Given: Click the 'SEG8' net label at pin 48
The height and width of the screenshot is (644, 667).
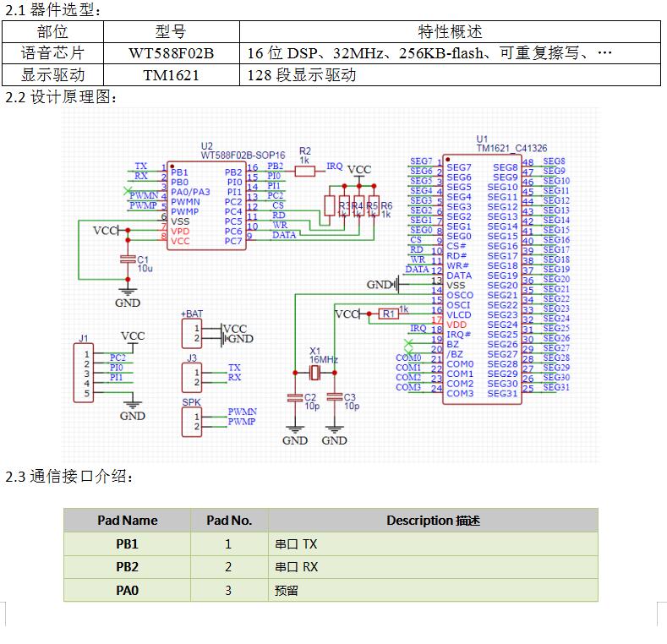Looking at the screenshot, I should pos(554,161).
